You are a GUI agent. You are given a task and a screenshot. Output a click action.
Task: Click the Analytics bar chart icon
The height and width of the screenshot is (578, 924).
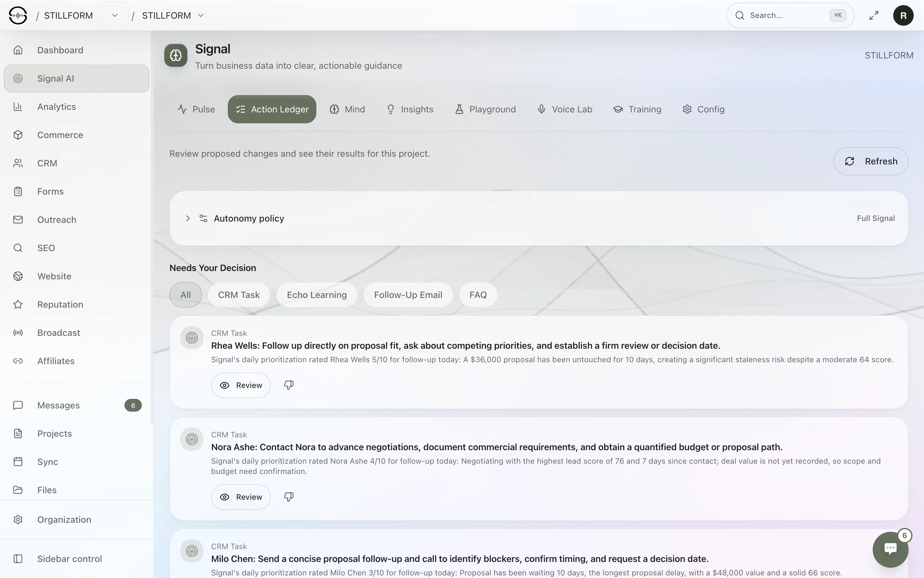(x=18, y=107)
